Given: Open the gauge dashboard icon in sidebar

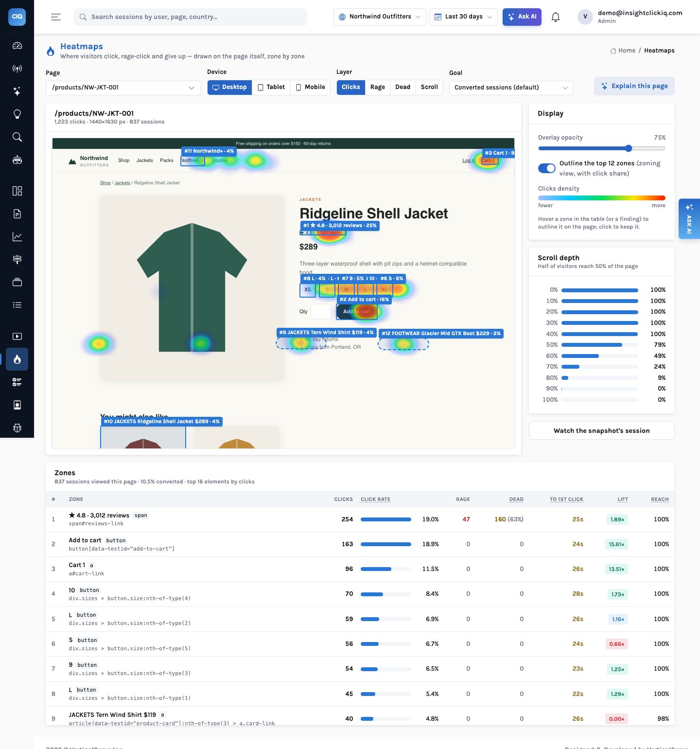Looking at the screenshot, I should 17,46.
